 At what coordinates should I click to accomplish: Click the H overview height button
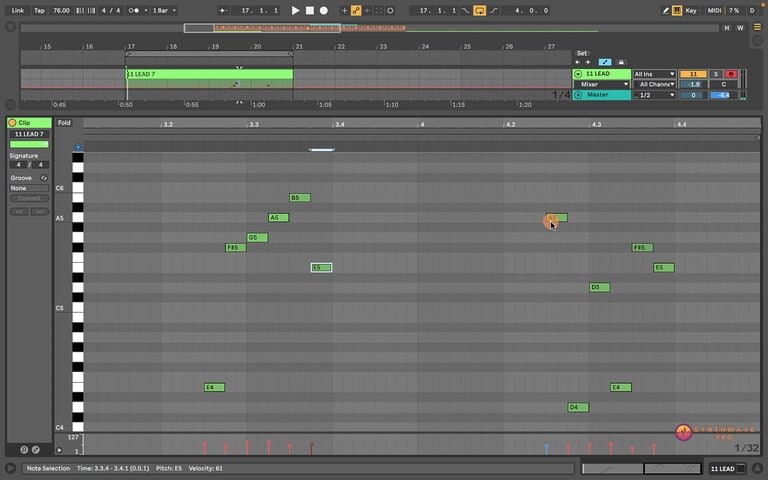pyautogui.click(x=727, y=28)
